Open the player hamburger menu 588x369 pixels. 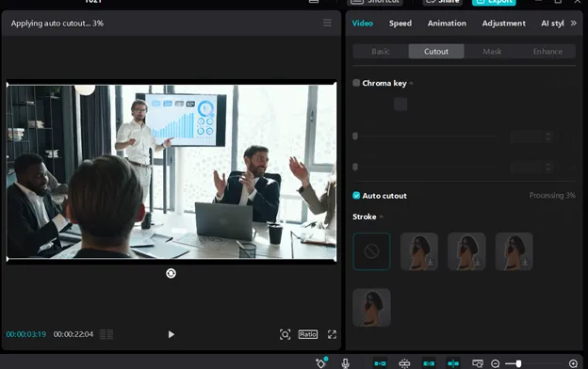[327, 23]
